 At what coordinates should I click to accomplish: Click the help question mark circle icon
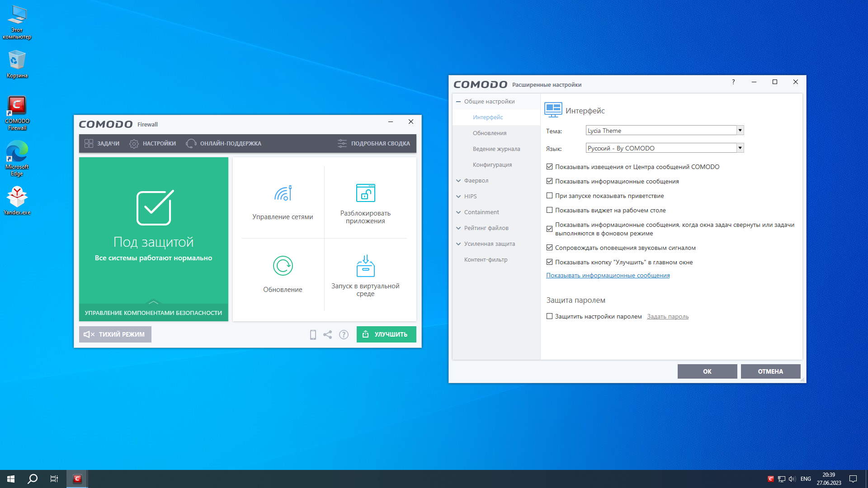(x=344, y=334)
